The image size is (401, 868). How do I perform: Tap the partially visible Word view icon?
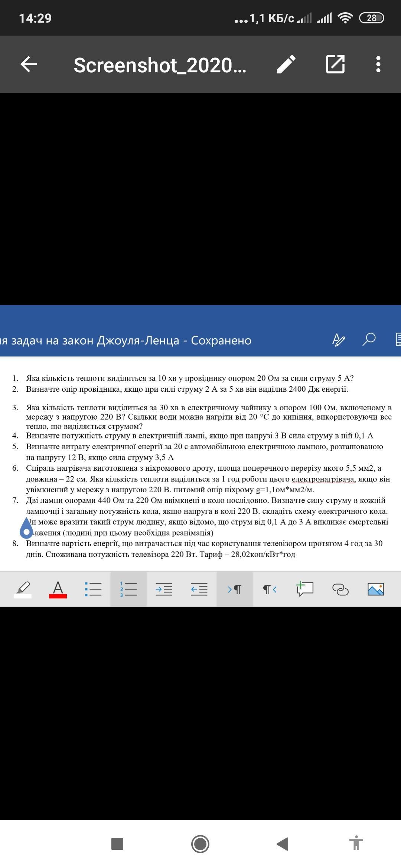point(398,339)
